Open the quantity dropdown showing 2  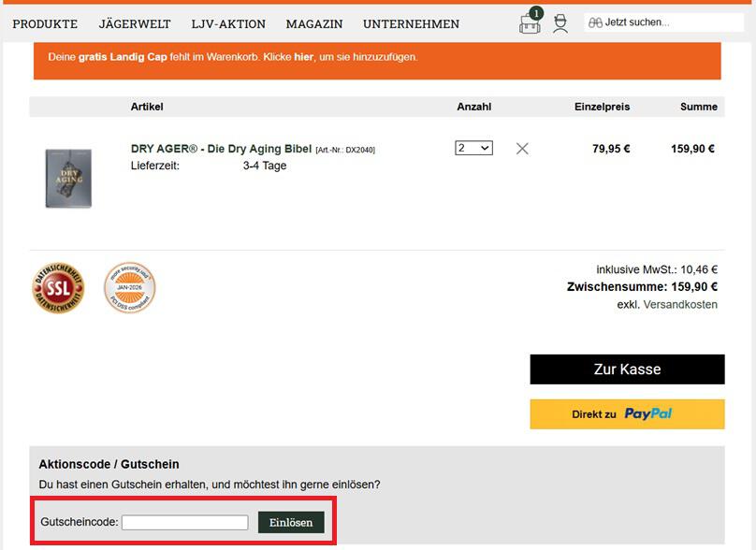474,148
